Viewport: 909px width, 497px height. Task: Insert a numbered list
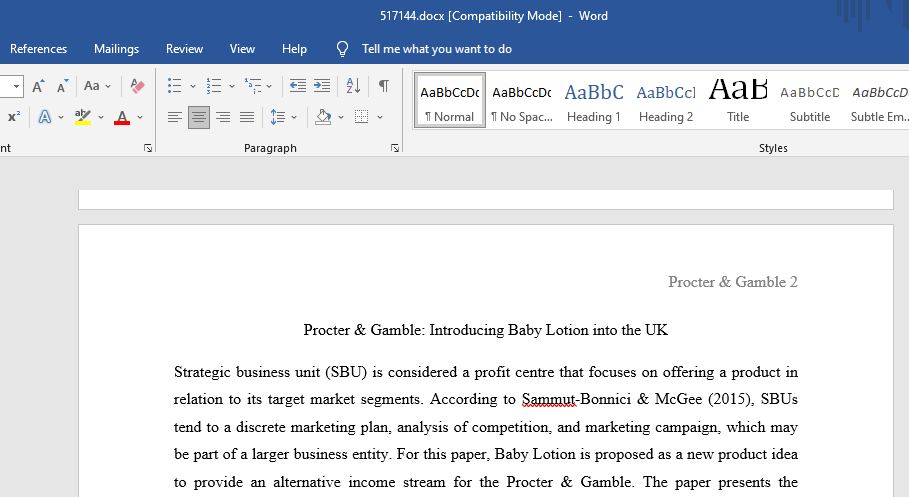[214, 86]
